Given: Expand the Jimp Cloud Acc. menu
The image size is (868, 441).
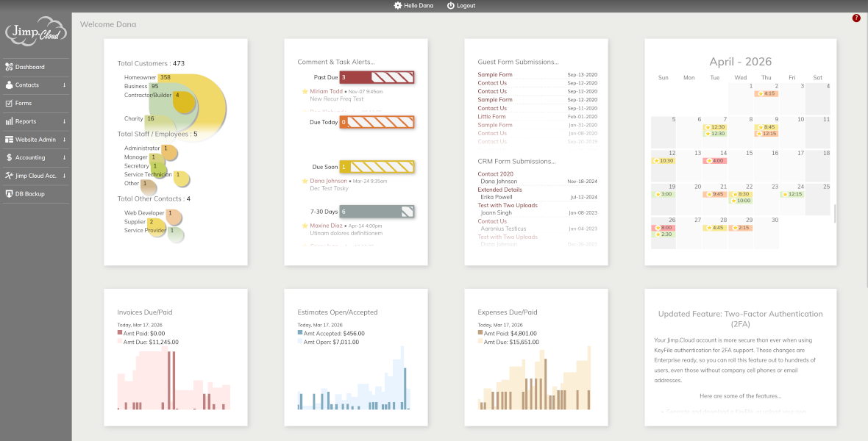Looking at the screenshot, I should click(65, 176).
